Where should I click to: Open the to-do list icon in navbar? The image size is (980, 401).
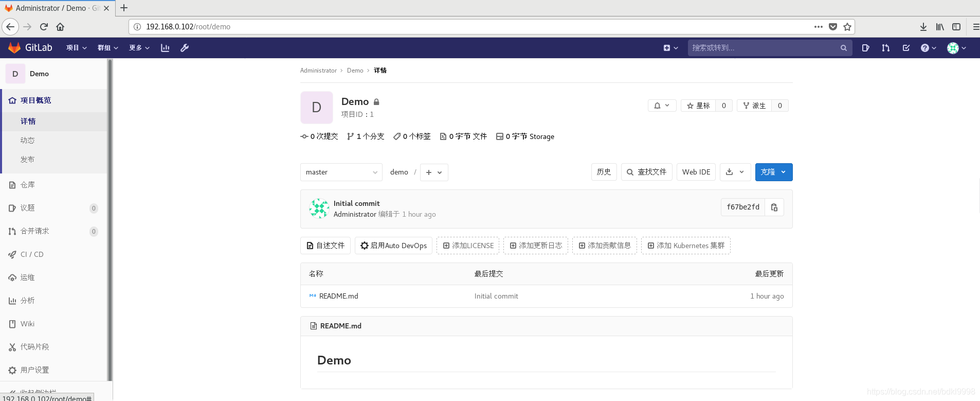906,48
